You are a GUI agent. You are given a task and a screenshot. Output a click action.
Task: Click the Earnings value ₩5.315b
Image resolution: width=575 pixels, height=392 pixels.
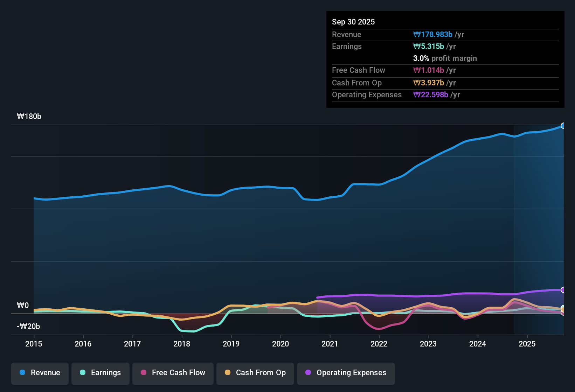click(428, 46)
